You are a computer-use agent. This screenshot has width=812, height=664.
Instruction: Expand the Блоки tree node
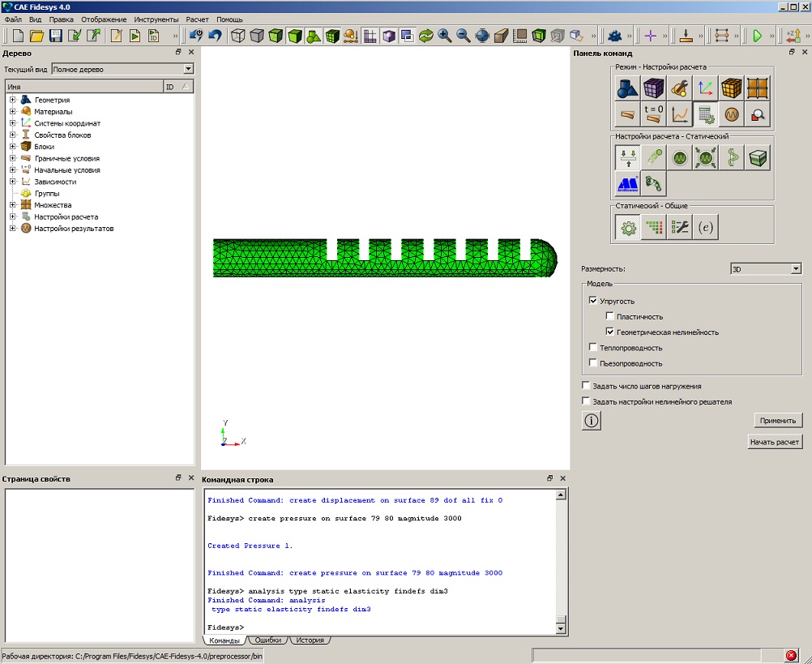(13, 147)
